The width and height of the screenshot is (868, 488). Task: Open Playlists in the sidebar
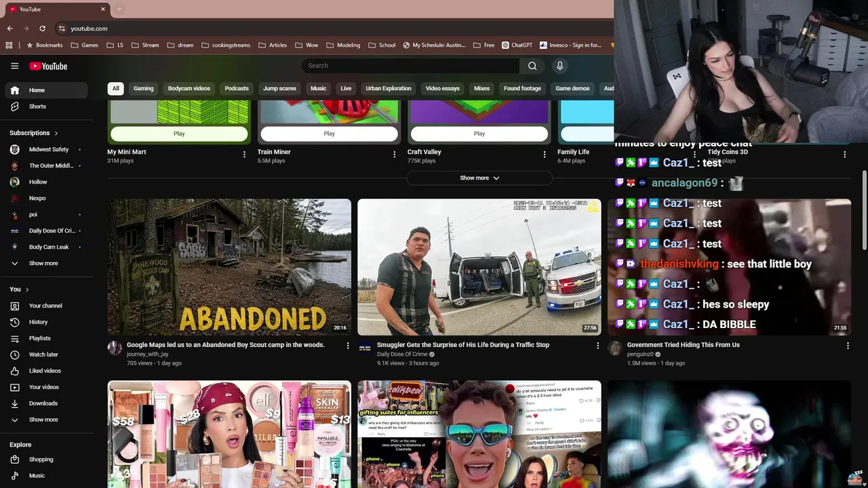(x=46, y=338)
